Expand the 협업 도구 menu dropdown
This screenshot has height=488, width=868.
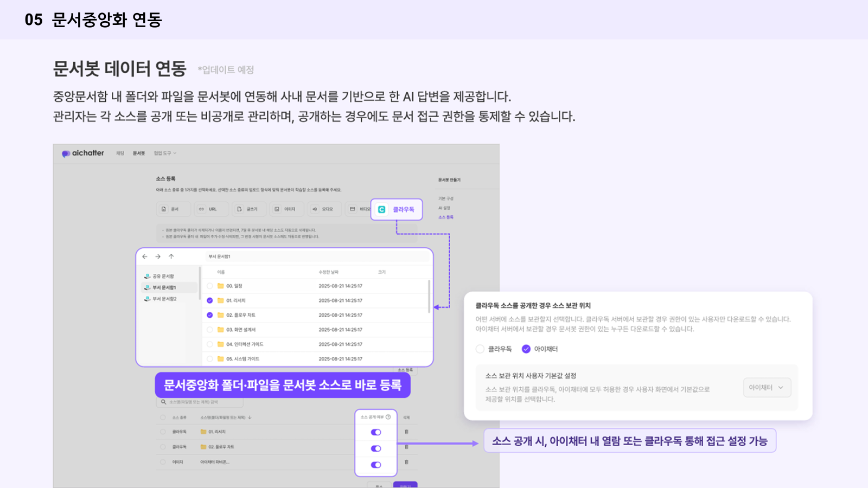[165, 153]
